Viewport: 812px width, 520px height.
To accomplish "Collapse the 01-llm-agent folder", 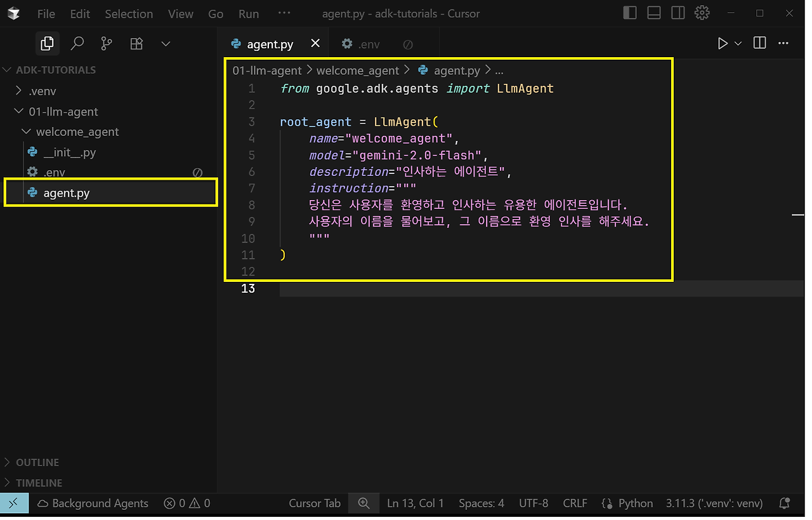I will point(63,112).
